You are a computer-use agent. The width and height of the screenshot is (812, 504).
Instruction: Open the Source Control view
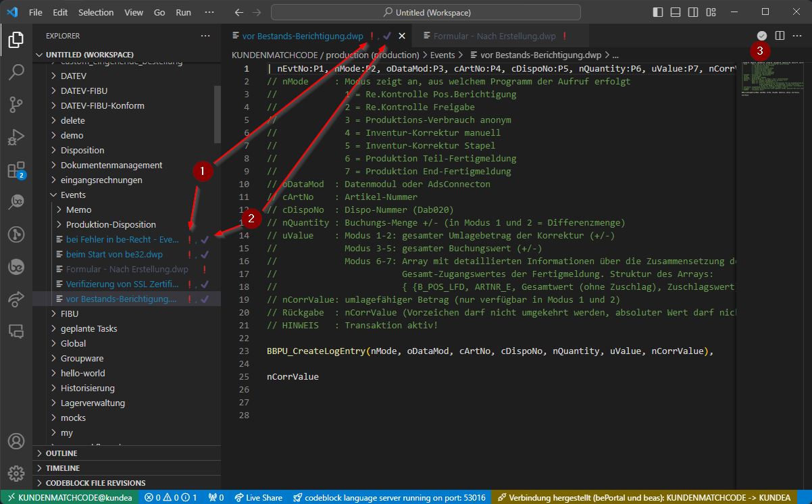click(16, 105)
